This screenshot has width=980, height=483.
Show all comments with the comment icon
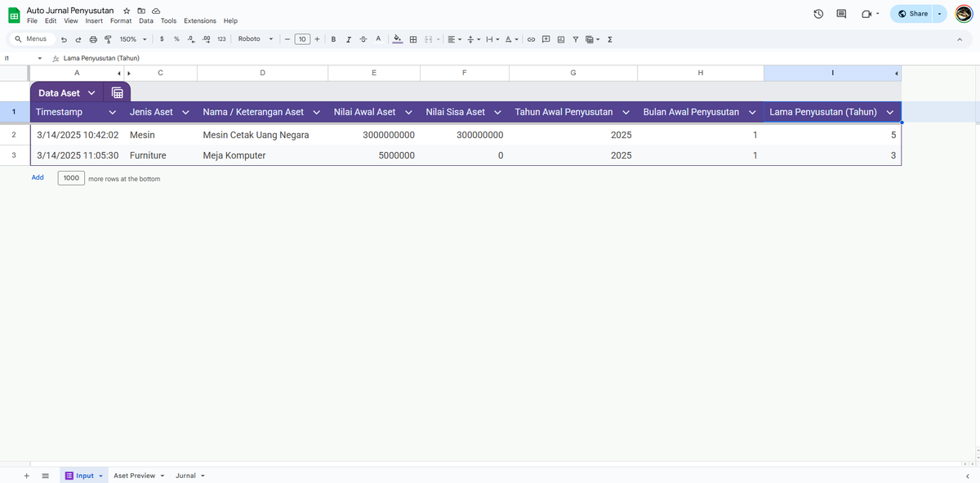click(x=841, y=14)
